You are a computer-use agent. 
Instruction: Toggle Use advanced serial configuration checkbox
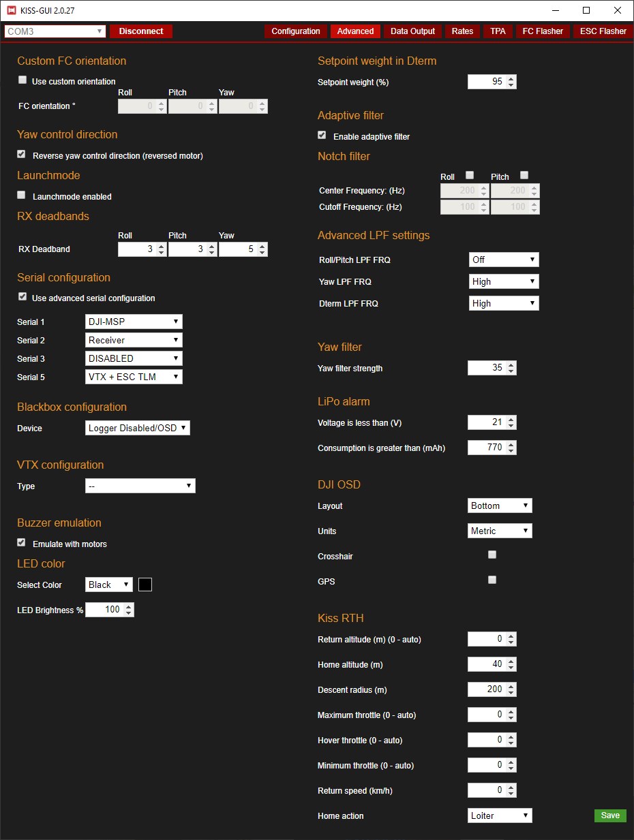[22, 297]
